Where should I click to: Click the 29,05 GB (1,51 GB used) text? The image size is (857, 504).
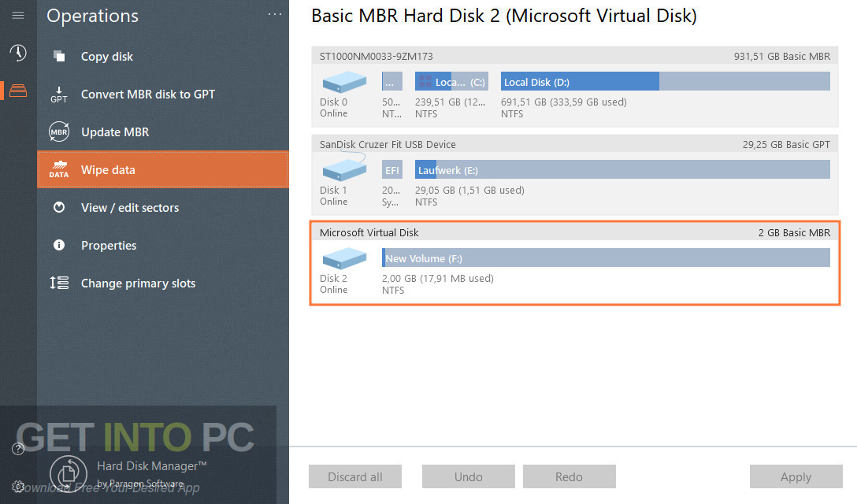[469, 191]
